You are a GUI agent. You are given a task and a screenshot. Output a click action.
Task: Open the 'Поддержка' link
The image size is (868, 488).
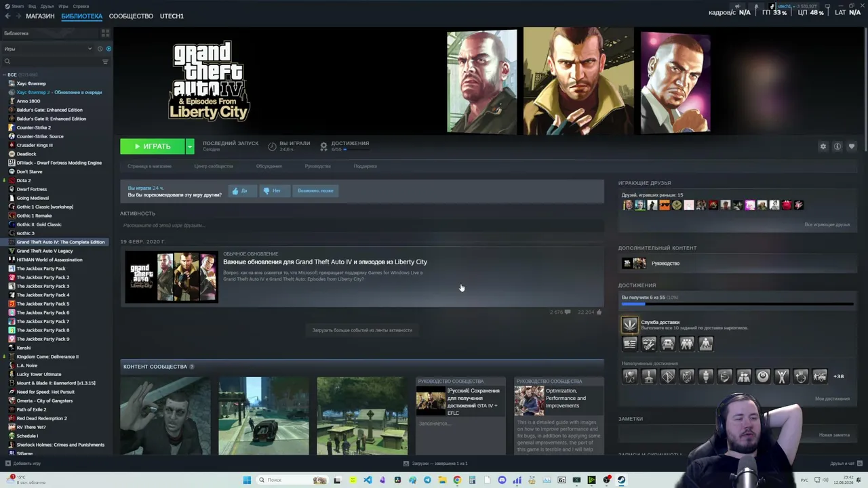tap(366, 166)
